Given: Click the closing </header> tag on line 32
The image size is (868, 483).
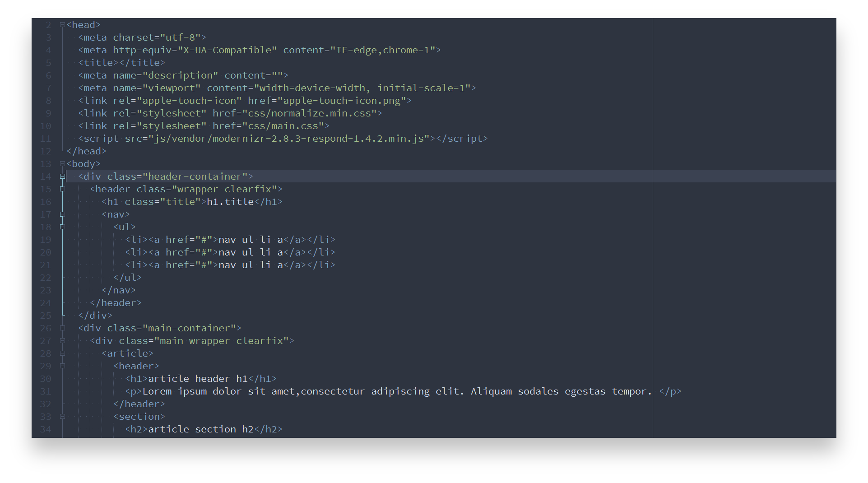Looking at the screenshot, I should pos(139,404).
